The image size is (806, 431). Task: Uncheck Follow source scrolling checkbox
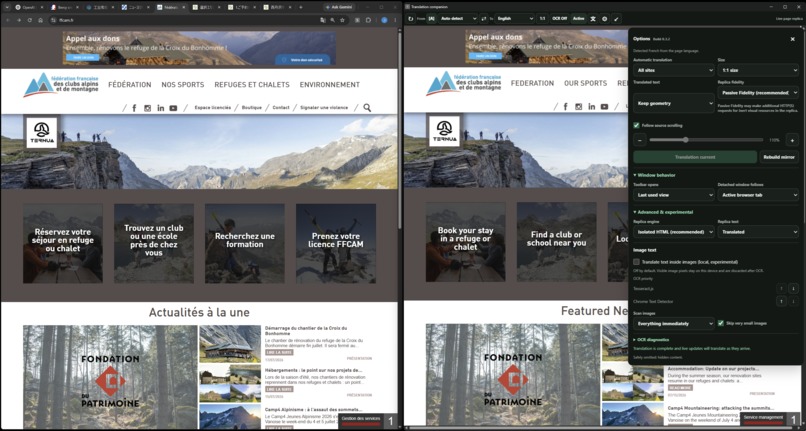click(x=636, y=125)
